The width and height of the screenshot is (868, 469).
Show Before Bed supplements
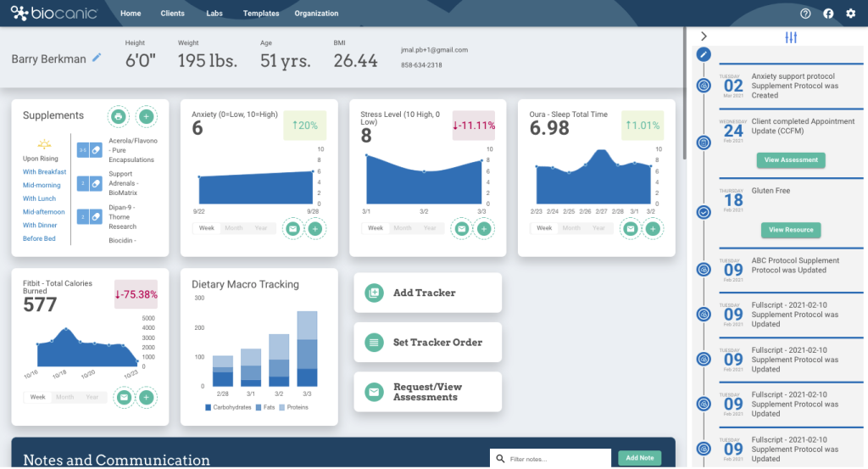[x=39, y=239]
